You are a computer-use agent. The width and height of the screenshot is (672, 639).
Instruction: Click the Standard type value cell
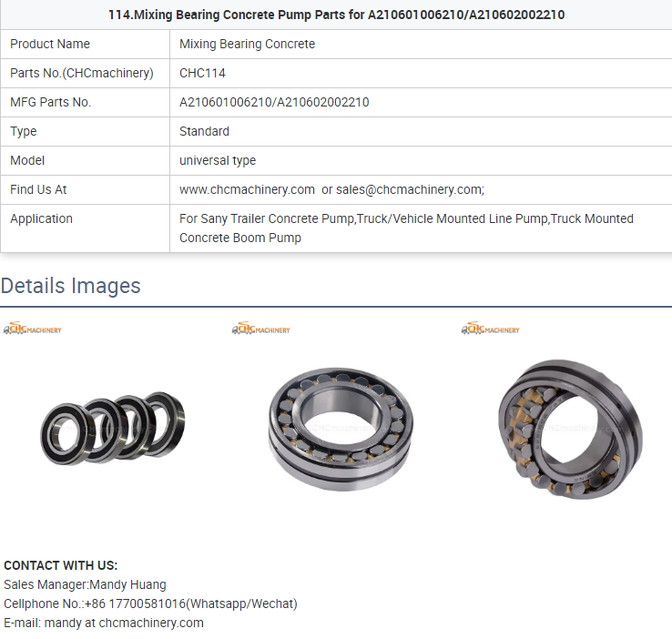[421, 131]
